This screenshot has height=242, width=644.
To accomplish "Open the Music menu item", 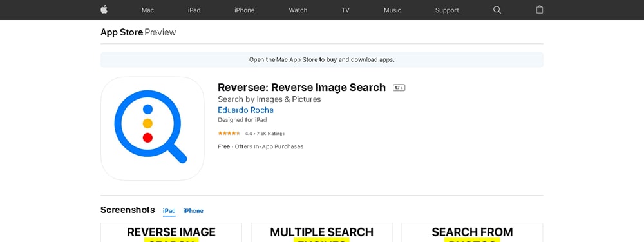I will point(392,10).
